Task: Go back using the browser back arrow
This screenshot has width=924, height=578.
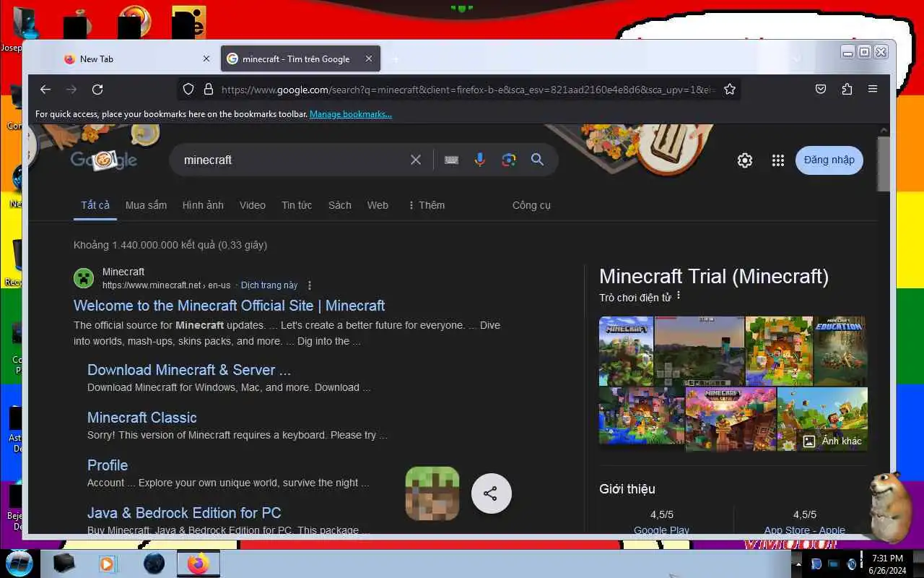Action: coord(45,90)
